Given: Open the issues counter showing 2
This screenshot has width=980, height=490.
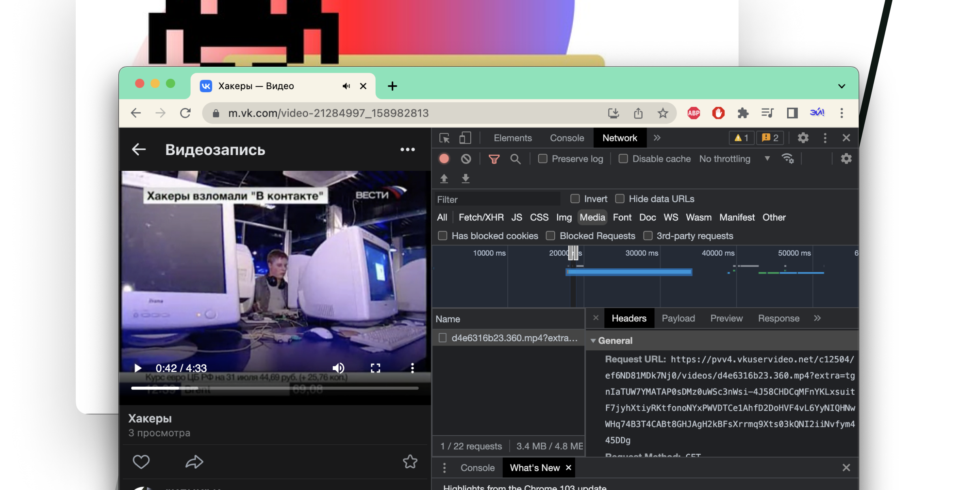Looking at the screenshot, I should 770,138.
